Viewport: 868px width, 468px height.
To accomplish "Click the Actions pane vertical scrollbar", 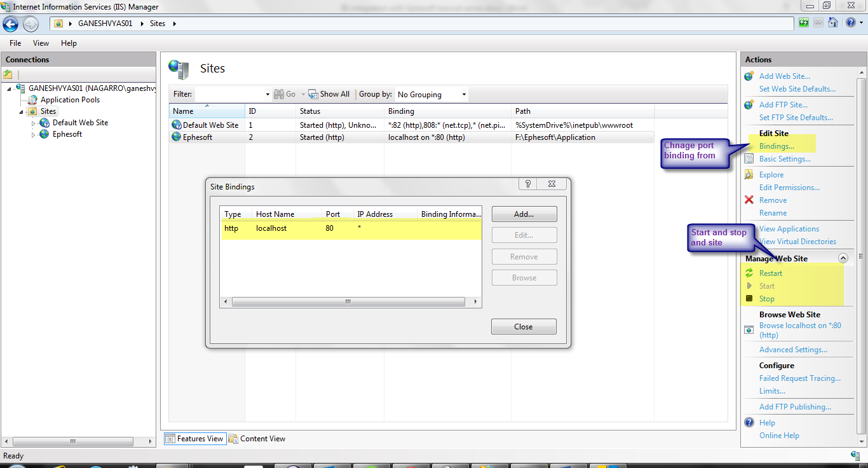I will 862,256.
